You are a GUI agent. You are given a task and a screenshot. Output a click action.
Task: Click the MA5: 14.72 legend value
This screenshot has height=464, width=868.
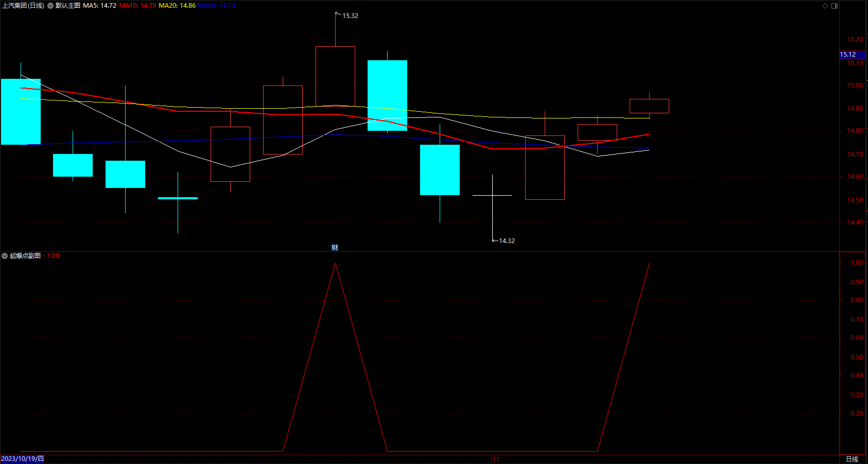tap(100, 6)
